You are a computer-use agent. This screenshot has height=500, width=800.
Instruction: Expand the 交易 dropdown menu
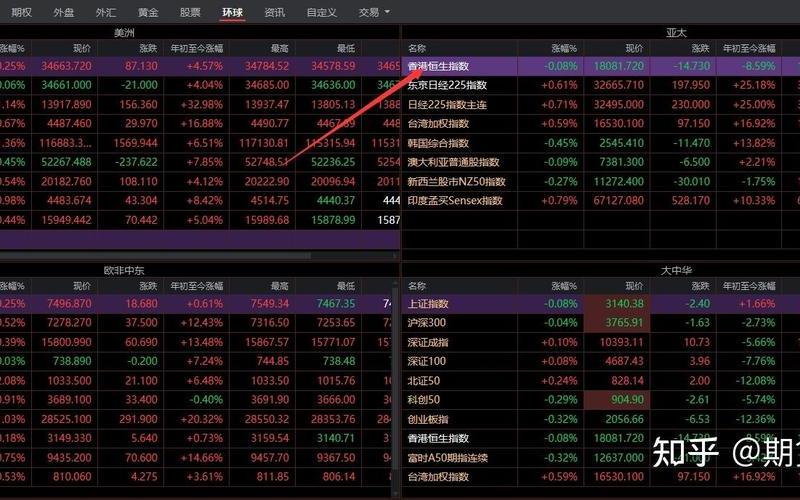[x=374, y=12]
